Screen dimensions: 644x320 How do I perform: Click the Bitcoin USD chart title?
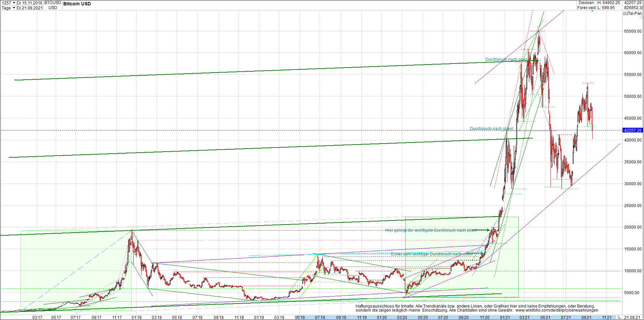[x=77, y=4]
